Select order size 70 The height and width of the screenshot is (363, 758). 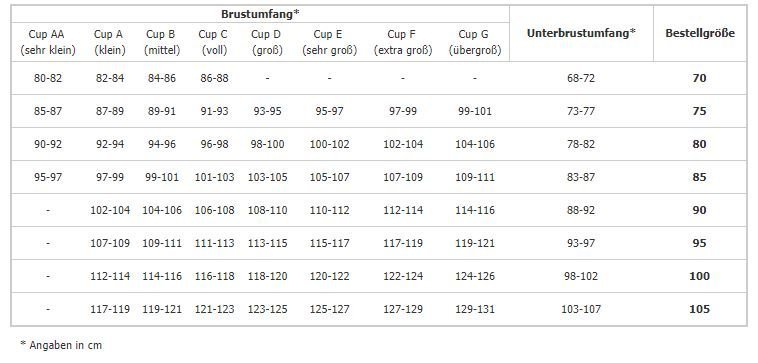coord(700,78)
